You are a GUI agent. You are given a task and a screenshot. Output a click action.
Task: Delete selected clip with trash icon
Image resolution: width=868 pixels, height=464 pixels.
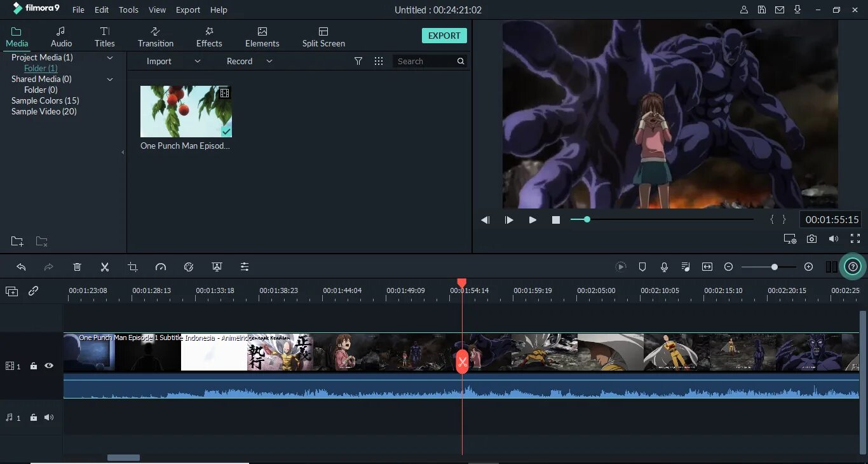click(77, 267)
